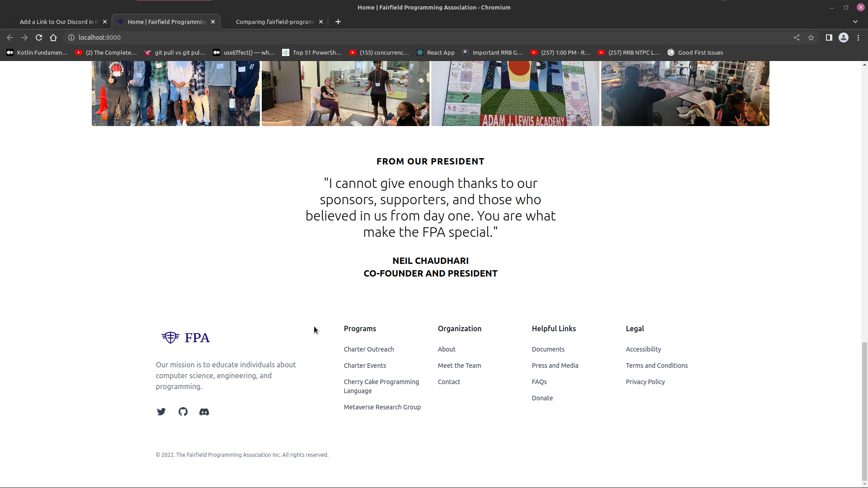Open the Top 51 PowerShell bookmark

(312, 52)
